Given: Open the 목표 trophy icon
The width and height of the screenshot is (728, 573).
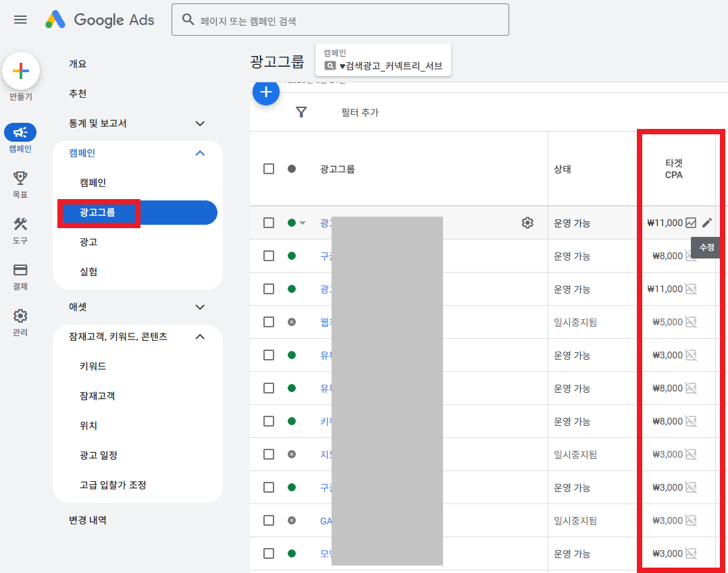Looking at the screenshot, I should [x=20, y=180].
